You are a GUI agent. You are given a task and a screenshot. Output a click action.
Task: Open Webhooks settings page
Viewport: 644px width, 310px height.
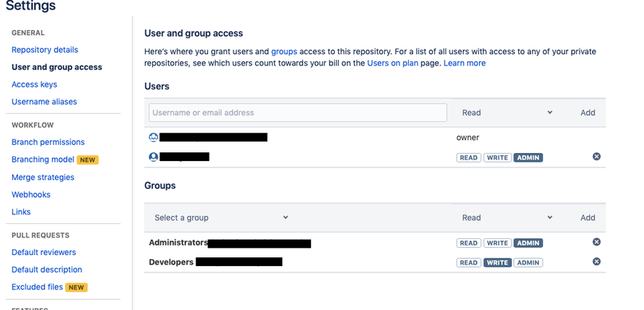tap(31, 194)
